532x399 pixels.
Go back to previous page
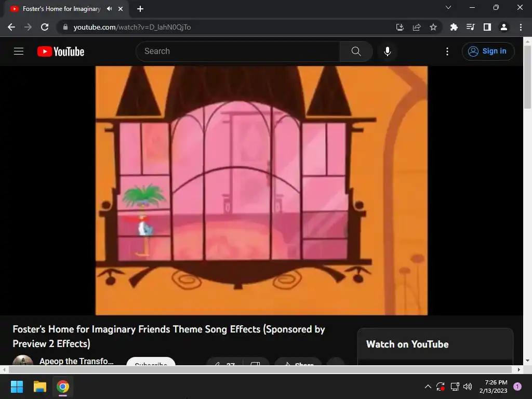click(x=11, y=27)
